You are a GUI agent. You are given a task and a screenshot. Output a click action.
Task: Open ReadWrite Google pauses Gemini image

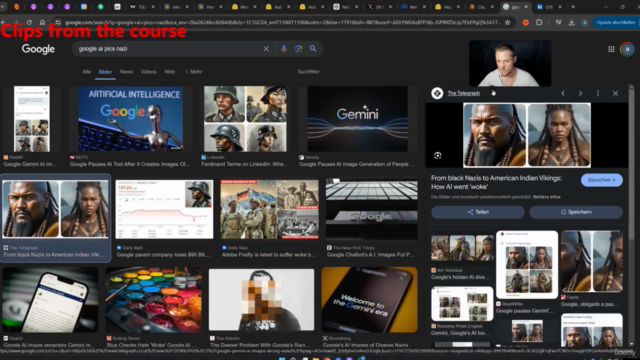click(527, 265)
